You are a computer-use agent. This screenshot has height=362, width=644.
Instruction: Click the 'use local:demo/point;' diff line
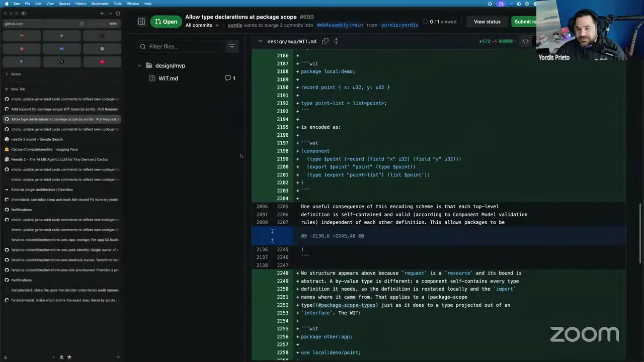(x=331, y=352)
